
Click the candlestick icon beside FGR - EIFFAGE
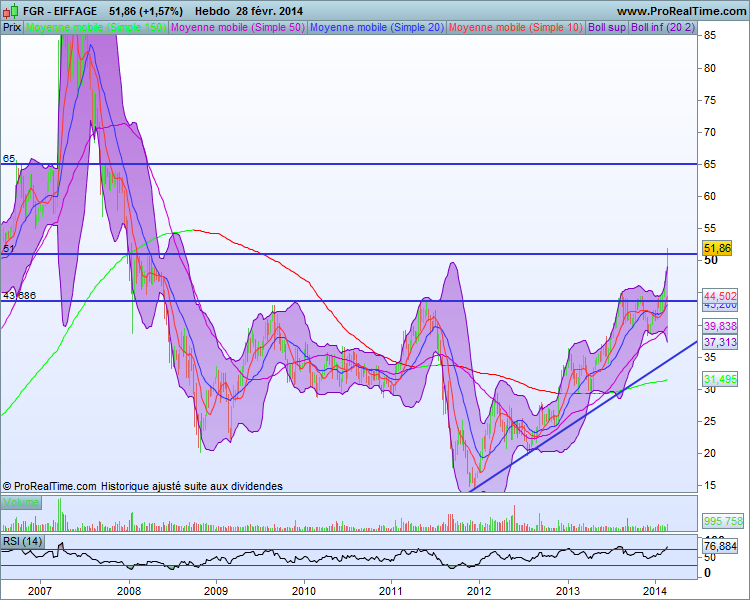(11, 11)
